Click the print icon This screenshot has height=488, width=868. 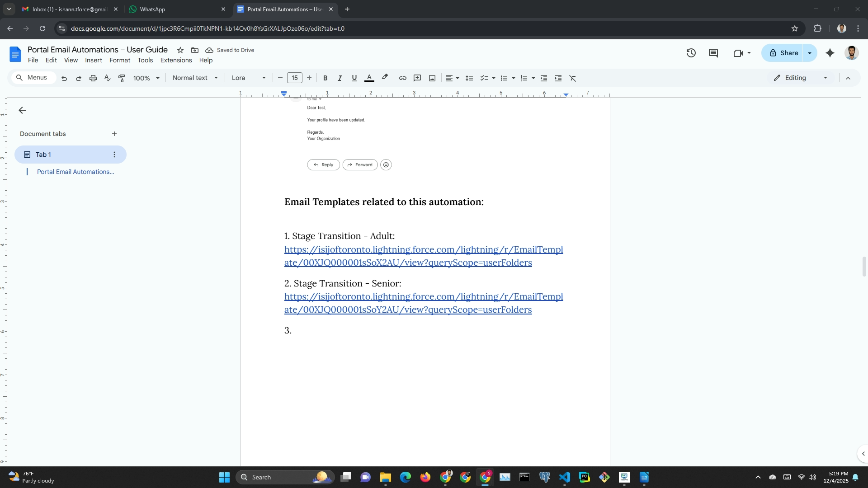coord(93,78)
